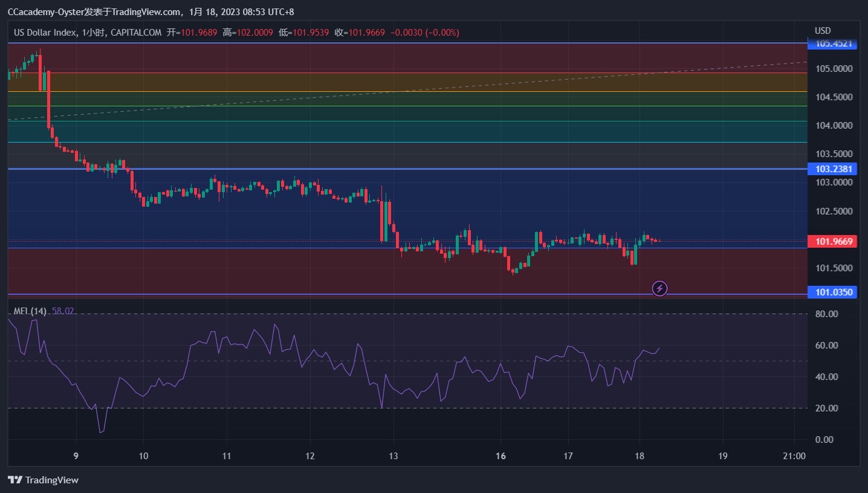Click the blue 103.2381 price level label
The height and width of the screenshot is (493, 868).
point(834,169)
